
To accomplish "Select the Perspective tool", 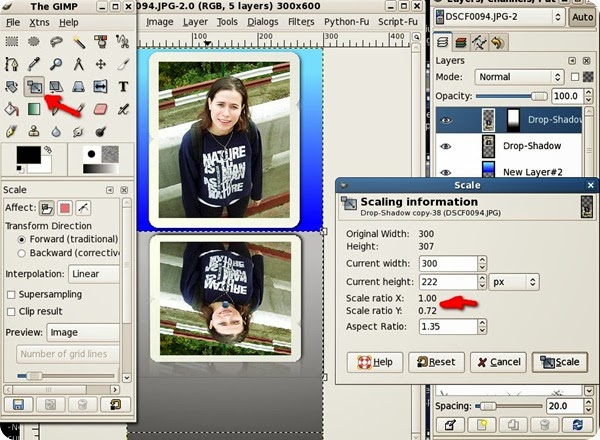I will tap(79, 86).
